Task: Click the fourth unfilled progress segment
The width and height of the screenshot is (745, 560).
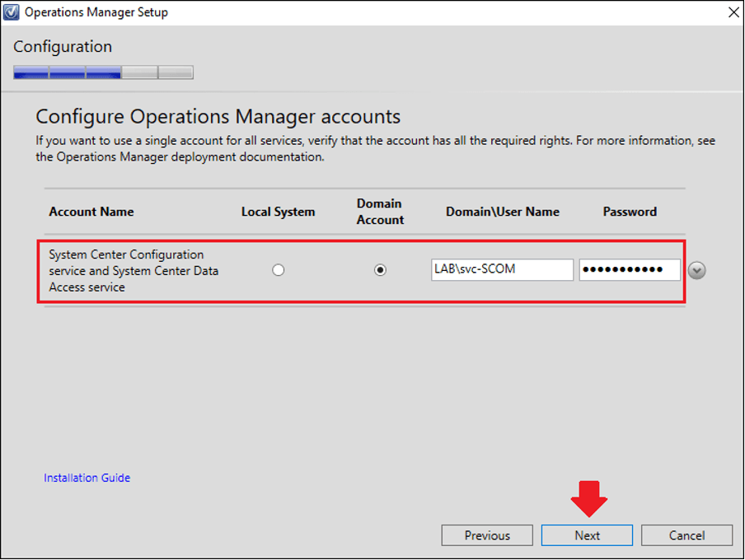Action: pyautogui.click(x=139, y=72)
